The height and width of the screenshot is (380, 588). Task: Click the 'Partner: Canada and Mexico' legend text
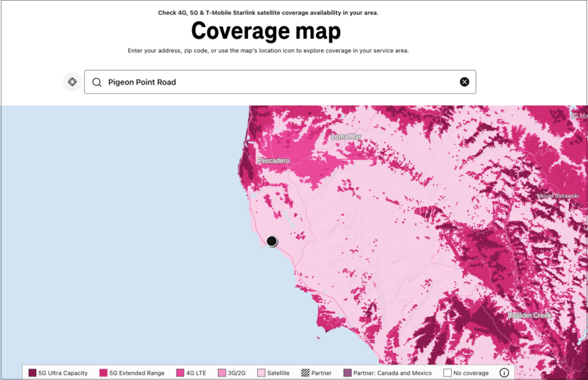coord(393,373)
